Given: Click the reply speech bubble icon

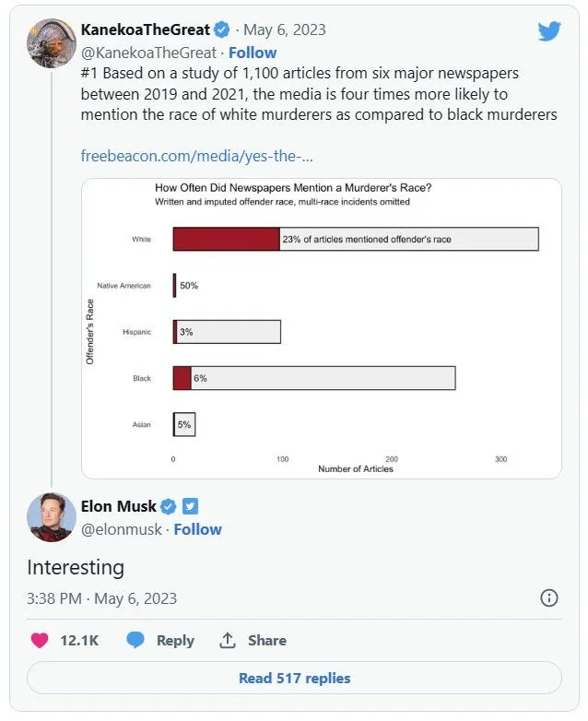Looking at the screenshot, I should click(135, 640).
